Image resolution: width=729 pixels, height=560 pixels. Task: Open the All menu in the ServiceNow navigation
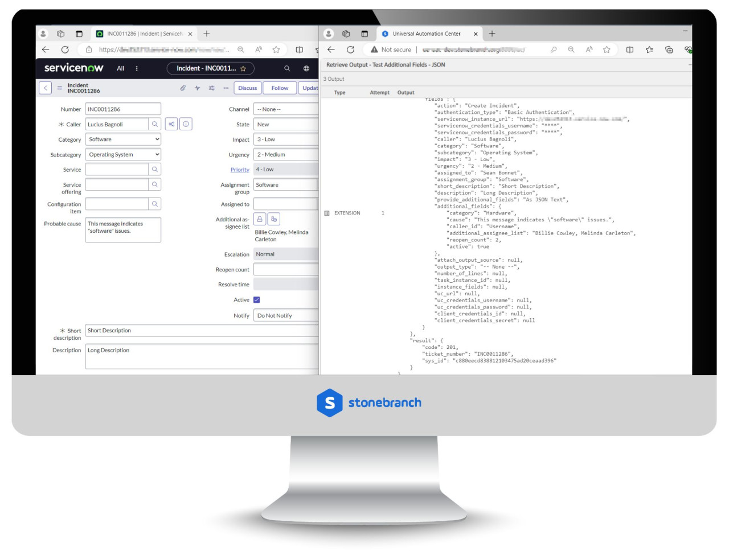click(120, 68)
